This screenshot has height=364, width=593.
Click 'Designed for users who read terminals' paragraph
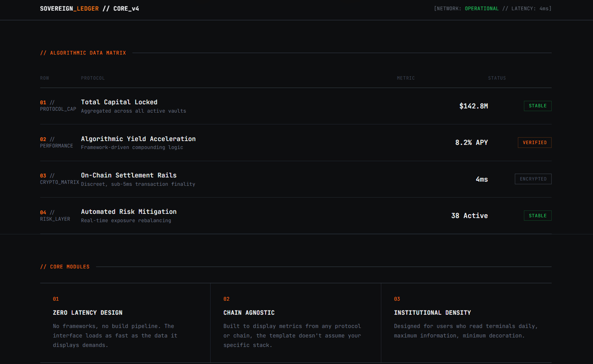point(466,331)
